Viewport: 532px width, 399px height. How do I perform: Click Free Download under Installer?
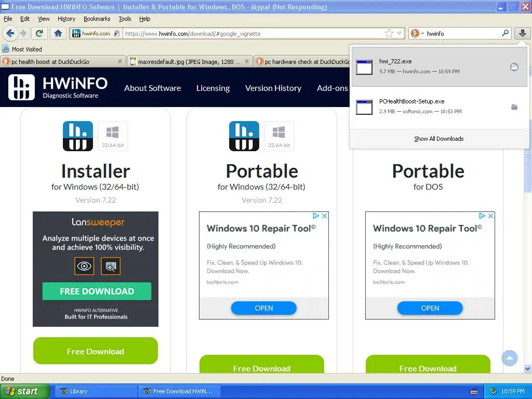point(96,351)
